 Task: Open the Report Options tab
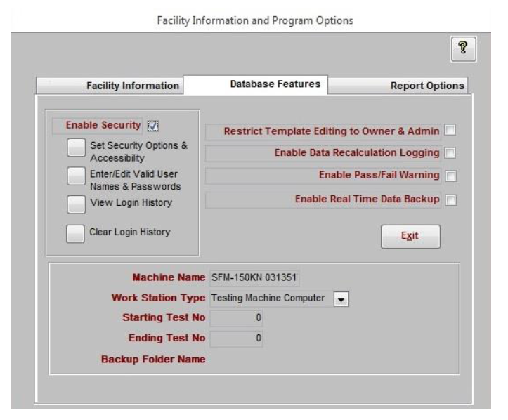[398, 86]
